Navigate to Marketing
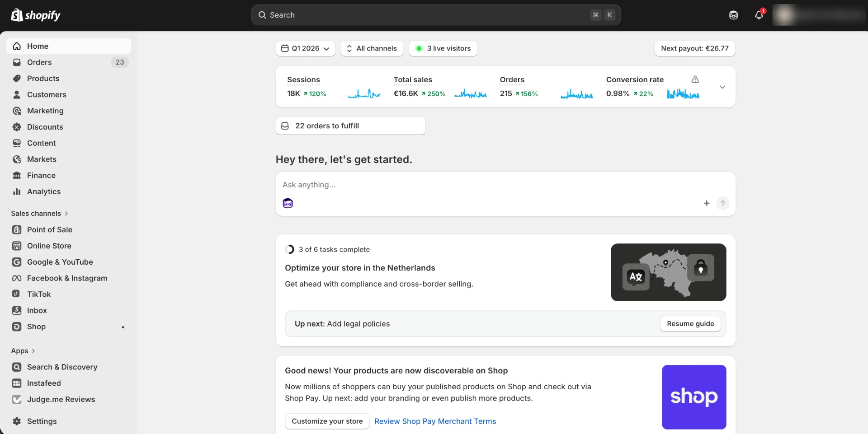The image size is (868, 434). tap(69, 111)
